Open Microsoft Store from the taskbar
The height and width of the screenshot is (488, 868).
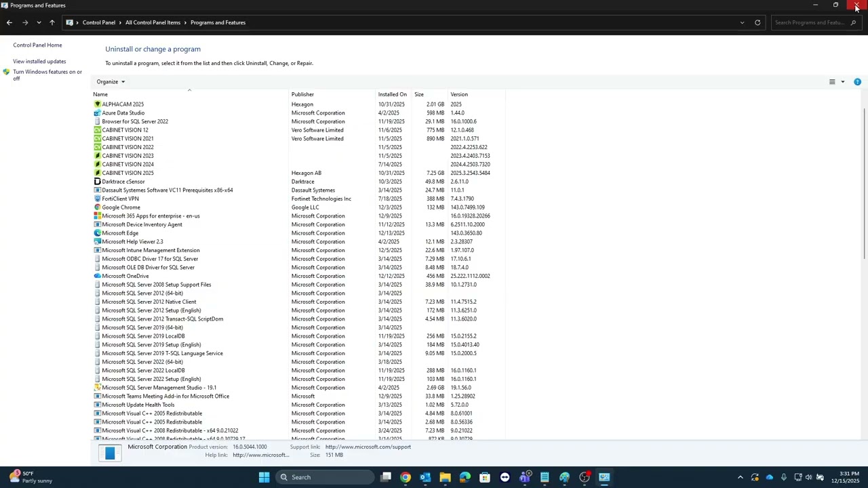pyautogui.click(x=485, y=477)
